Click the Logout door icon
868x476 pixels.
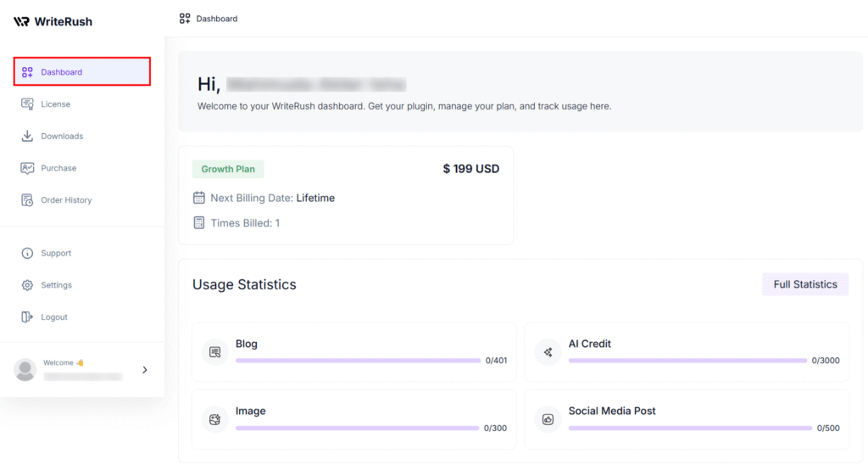(x=27, y=317)
